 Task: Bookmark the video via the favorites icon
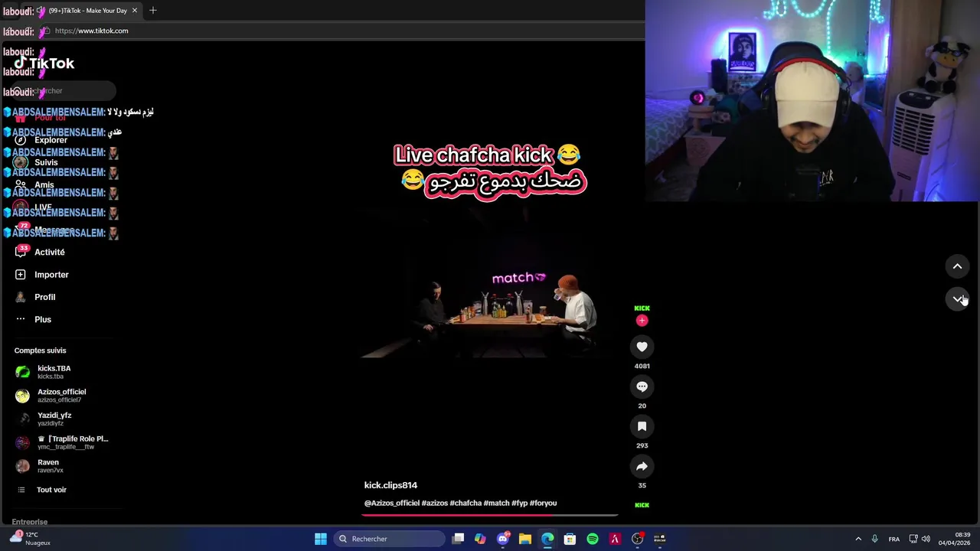pyautogui.click(x=642, y=426)
